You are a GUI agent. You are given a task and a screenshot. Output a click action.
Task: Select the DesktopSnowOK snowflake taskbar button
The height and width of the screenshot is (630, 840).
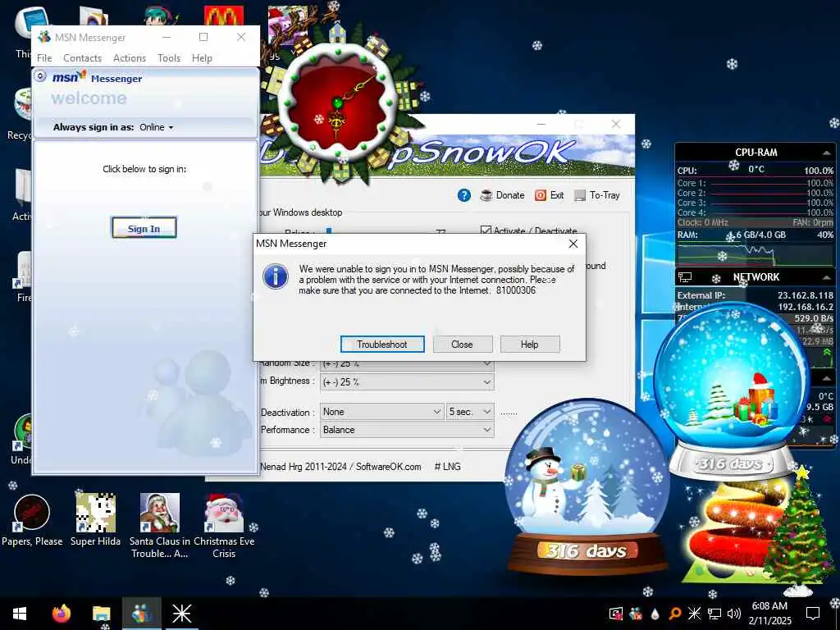click(x=181, y=614)
